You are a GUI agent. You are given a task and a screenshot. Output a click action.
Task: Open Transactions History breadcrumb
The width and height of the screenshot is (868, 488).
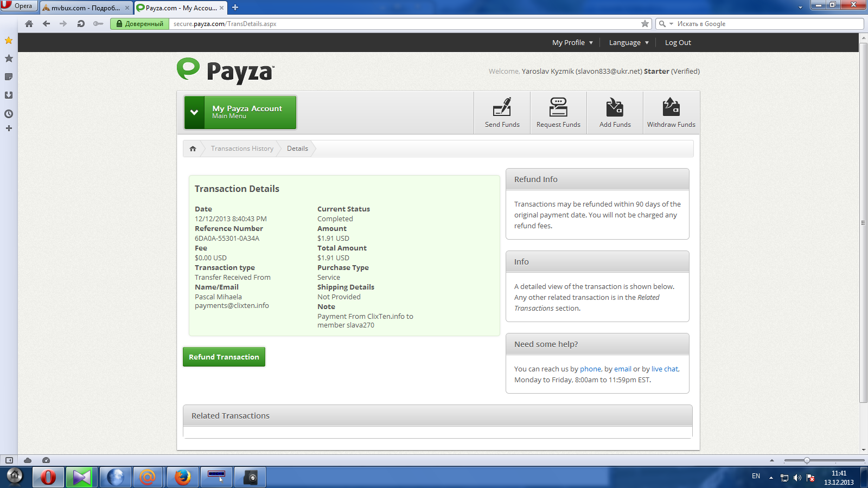coord(242,149)
